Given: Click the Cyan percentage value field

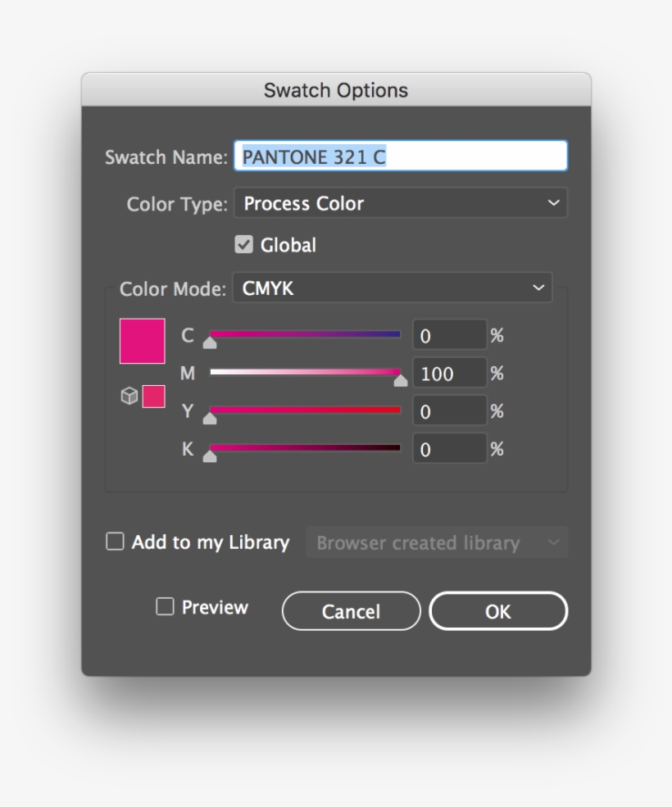Looking at the screenshot, I should click(449, 335).
